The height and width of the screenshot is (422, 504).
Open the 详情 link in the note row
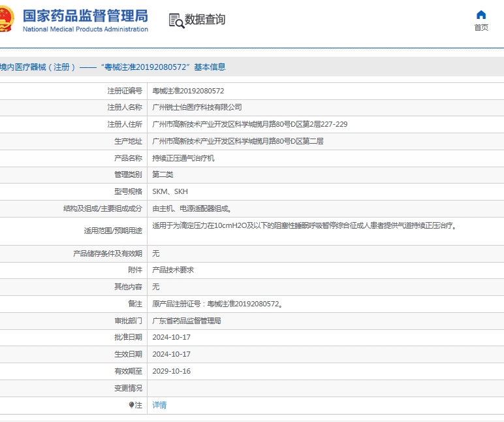pyautogui.click(x=159, y=405)
